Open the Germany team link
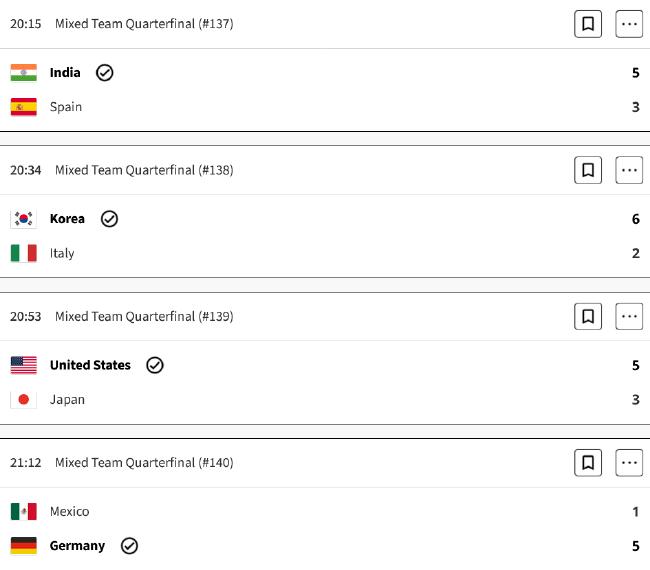Viewport: 650px width, 570px height. (x=78, y=546)
